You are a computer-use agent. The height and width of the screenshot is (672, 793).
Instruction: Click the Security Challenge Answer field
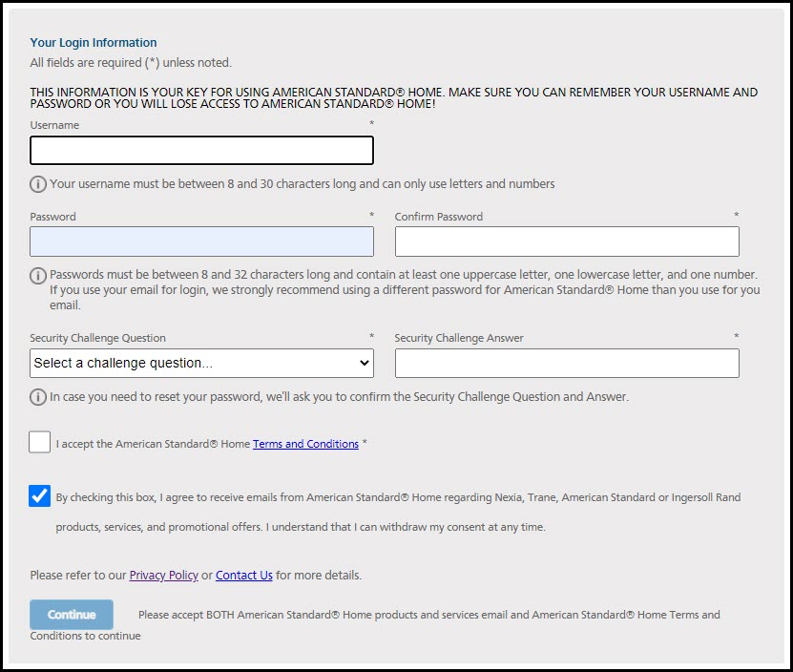567,363
